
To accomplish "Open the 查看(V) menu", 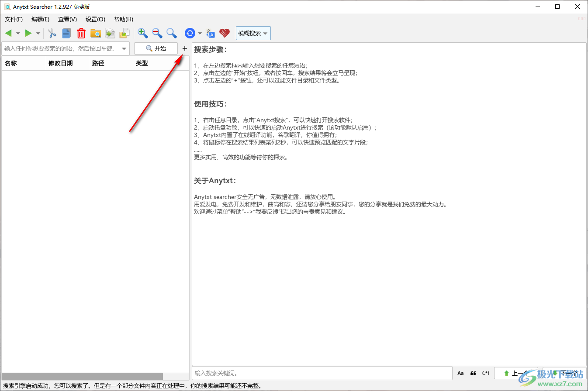I will click(67, 19).
